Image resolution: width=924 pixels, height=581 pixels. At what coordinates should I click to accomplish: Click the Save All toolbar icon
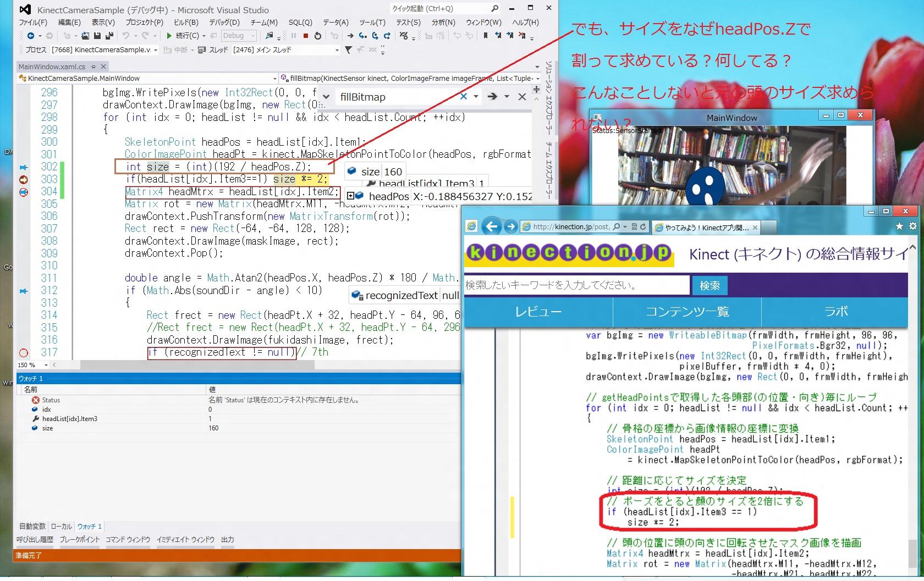click(x=109, y=36)
